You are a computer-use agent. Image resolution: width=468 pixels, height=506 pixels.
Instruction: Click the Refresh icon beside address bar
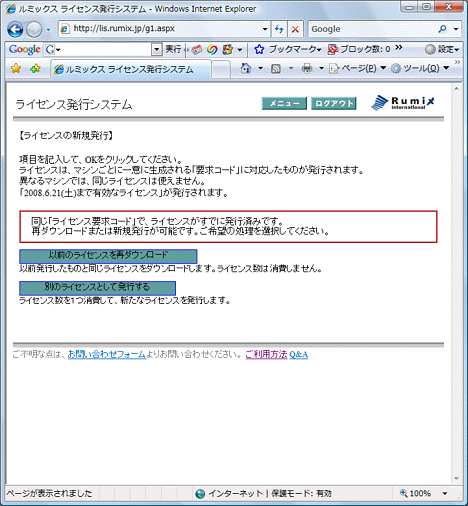(x=279, y=29)
